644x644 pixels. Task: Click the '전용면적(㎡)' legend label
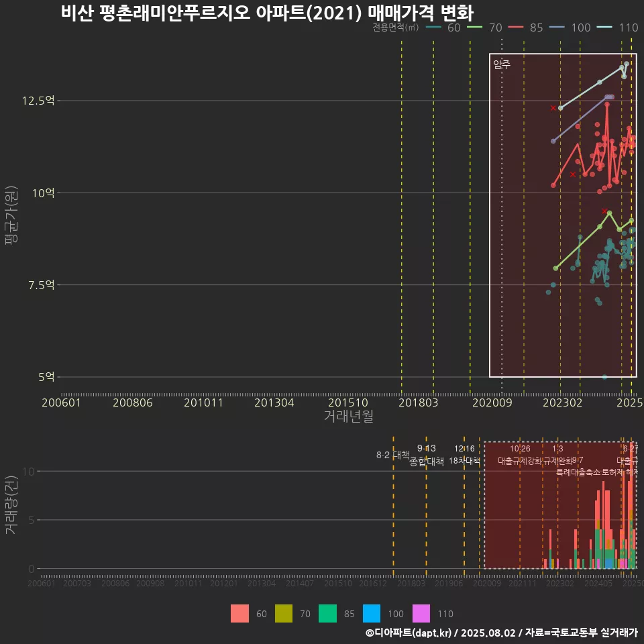click(x=396, y=27)
